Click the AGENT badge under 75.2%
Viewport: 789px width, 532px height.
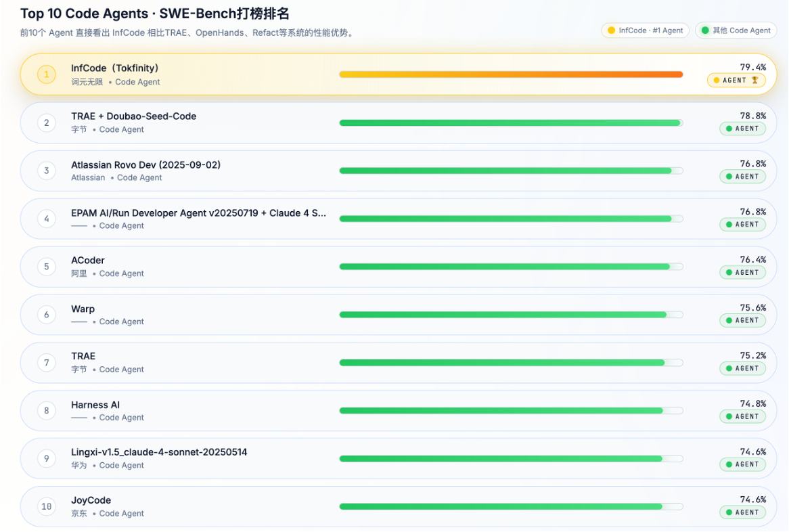(742, 368)
